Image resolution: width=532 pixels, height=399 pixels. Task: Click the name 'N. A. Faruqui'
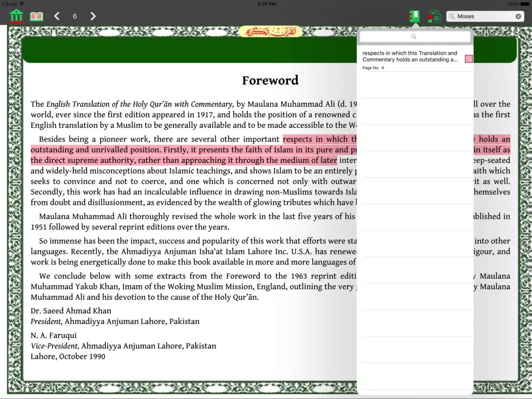click(53, 335)
